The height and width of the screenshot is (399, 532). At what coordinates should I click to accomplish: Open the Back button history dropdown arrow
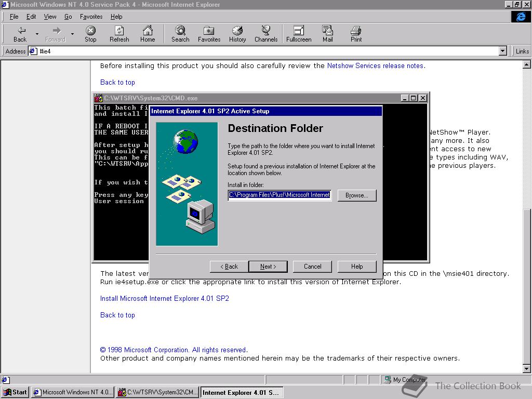tap(37, 34)
